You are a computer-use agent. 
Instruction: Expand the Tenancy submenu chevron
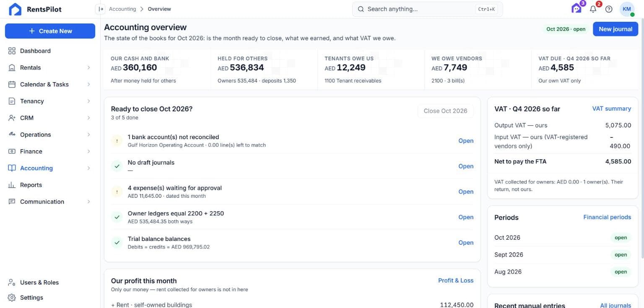[x=88, y=101]
